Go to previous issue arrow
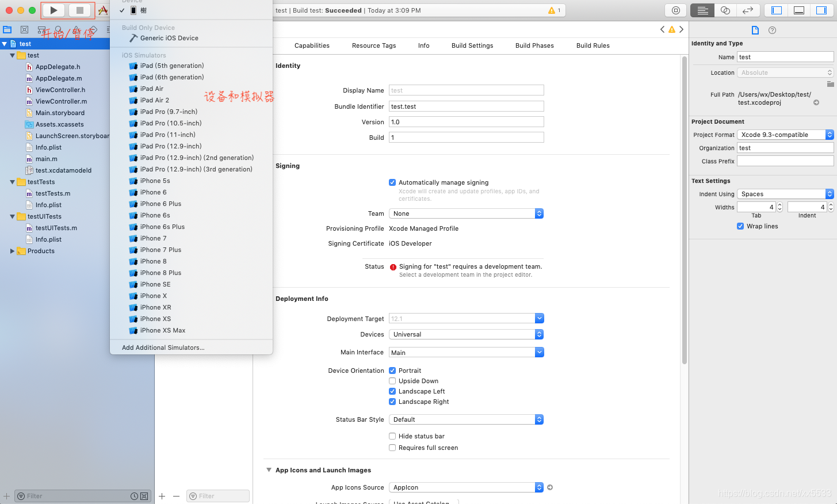 click(662, 29)
